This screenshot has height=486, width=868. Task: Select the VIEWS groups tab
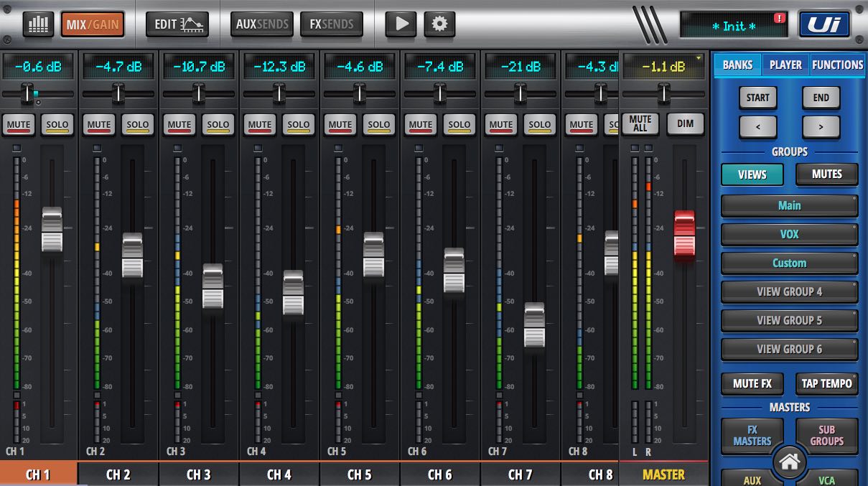[x=752, y=174]
